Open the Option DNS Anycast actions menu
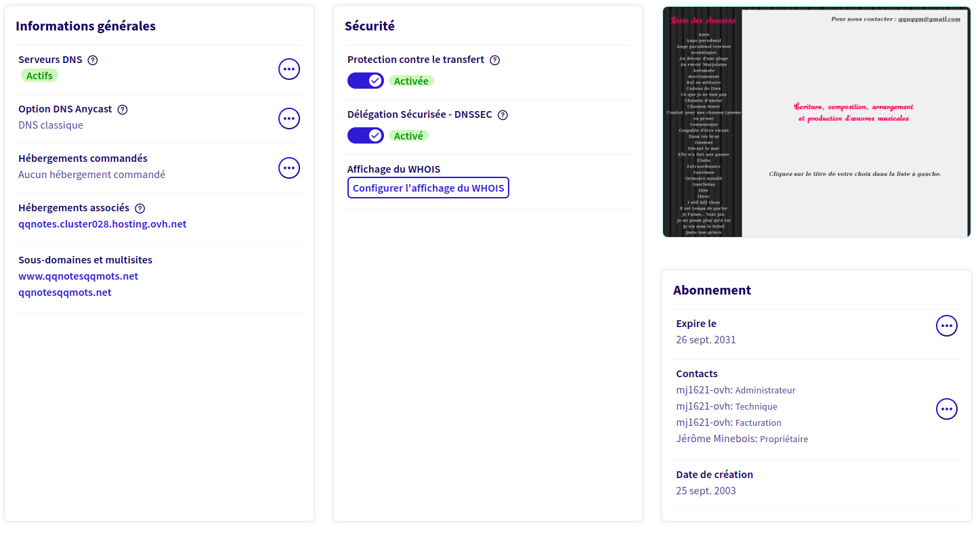 point(289,118)
